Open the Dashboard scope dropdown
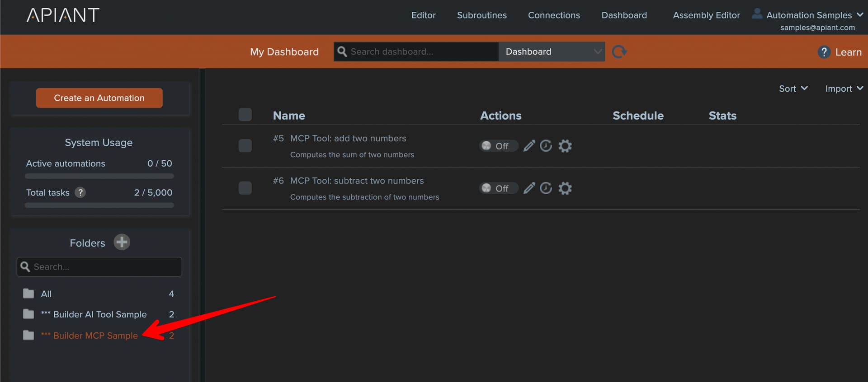Screen dimensions: 868x382 [552, 51]
